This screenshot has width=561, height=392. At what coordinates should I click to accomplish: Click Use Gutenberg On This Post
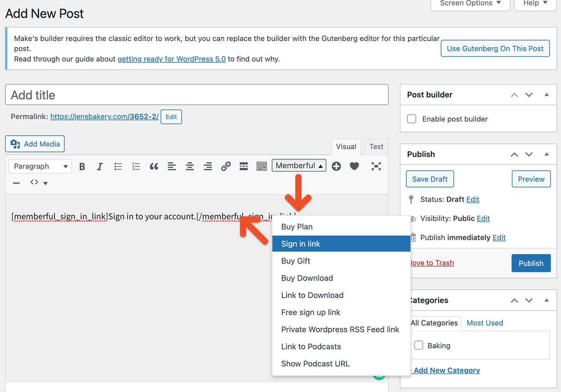495,48
